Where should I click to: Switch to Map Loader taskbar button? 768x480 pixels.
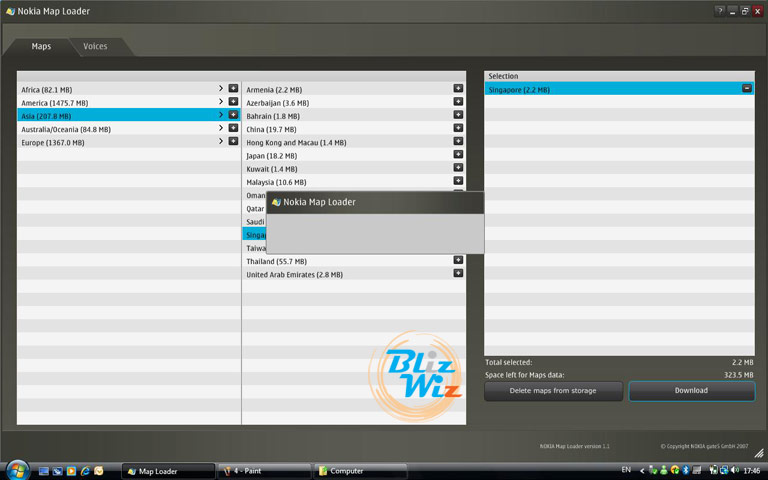pyautogui.click(x=168, y=471)
